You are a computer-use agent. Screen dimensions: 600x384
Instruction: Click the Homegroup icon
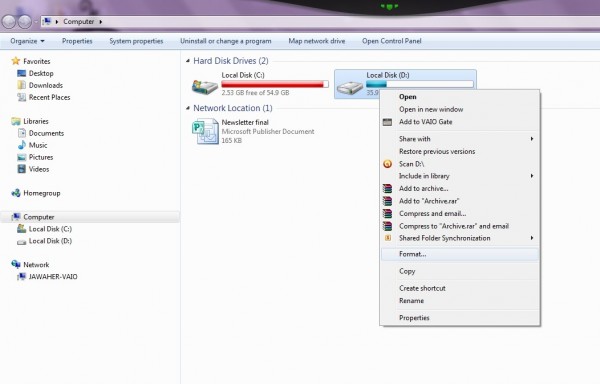(x=16, y=193)
